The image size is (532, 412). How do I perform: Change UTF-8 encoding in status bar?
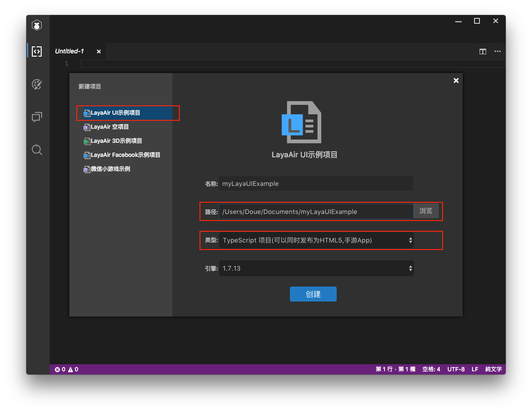point(456,369)
